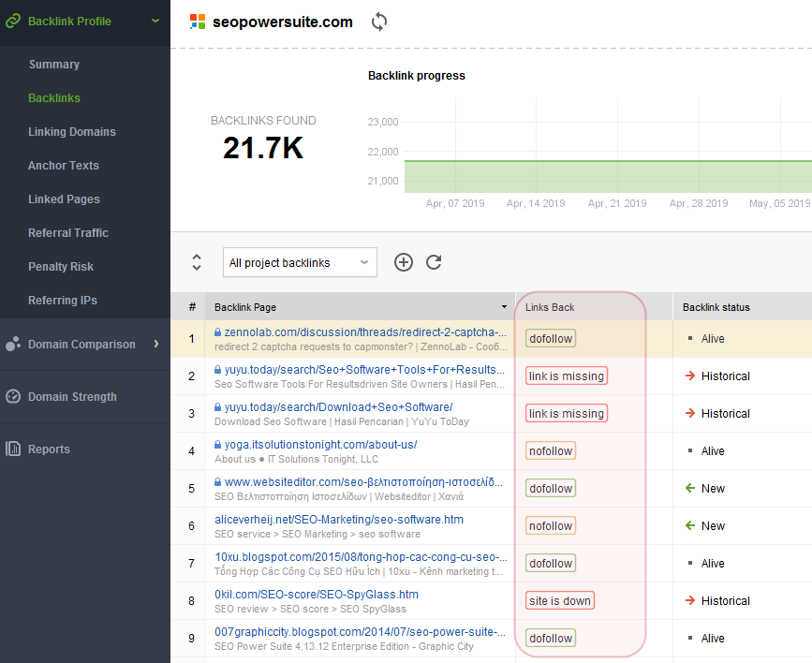This screenshot has height=663, width=812.
Task: Click the update backlinks circular arrow icon
Action: point(434,262)
